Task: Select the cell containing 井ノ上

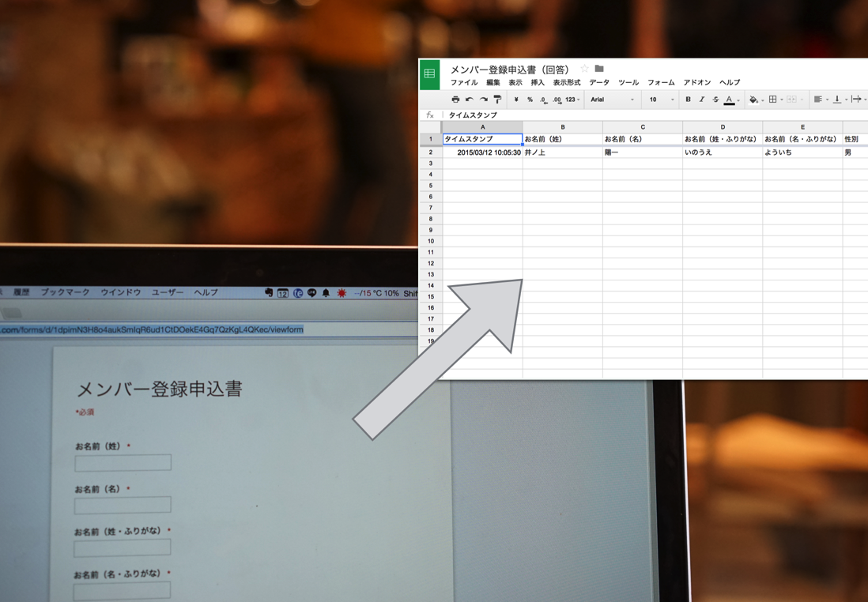Action: (x=563, y=152)
